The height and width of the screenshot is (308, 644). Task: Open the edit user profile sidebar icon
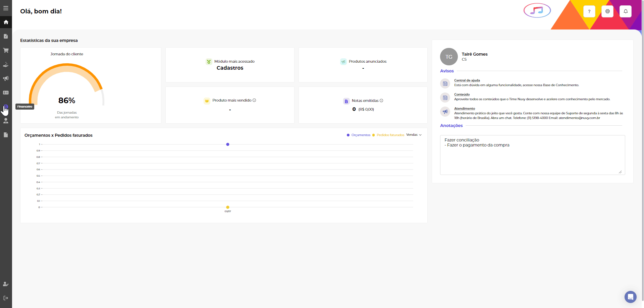click(x=6, y=284)
